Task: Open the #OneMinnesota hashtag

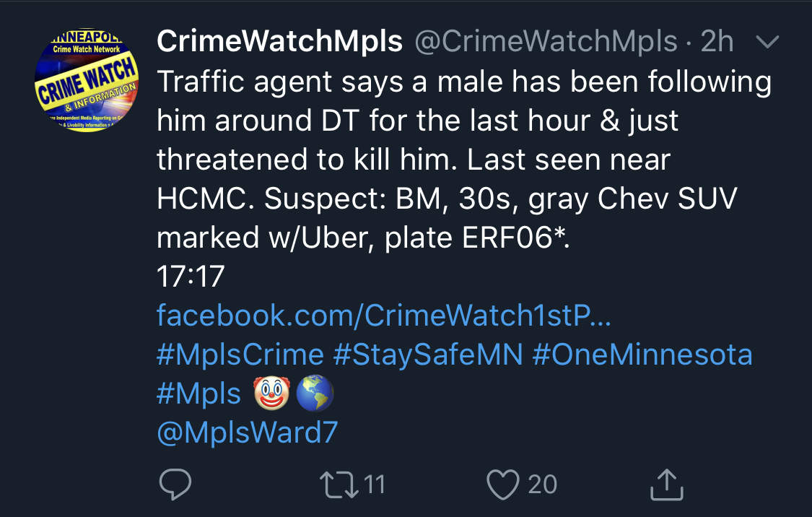Action: pyautogui.click(x=642, y=355)
